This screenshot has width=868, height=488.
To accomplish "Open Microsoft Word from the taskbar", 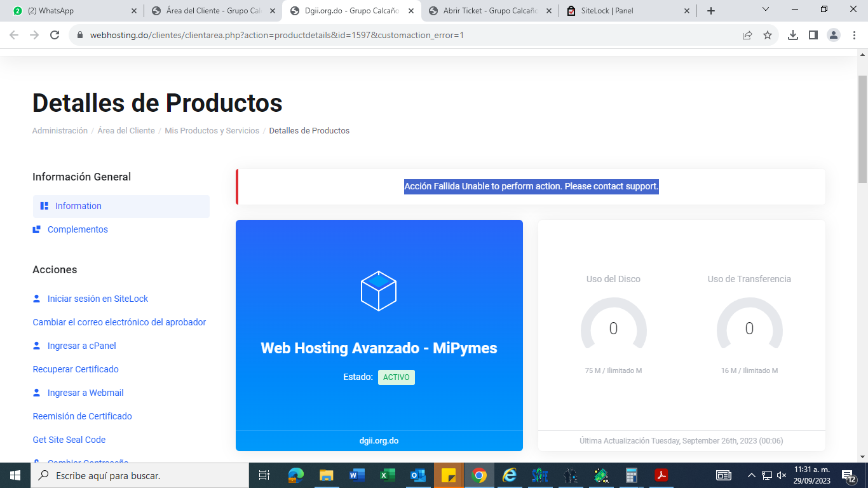I will [x=356, y=475].
